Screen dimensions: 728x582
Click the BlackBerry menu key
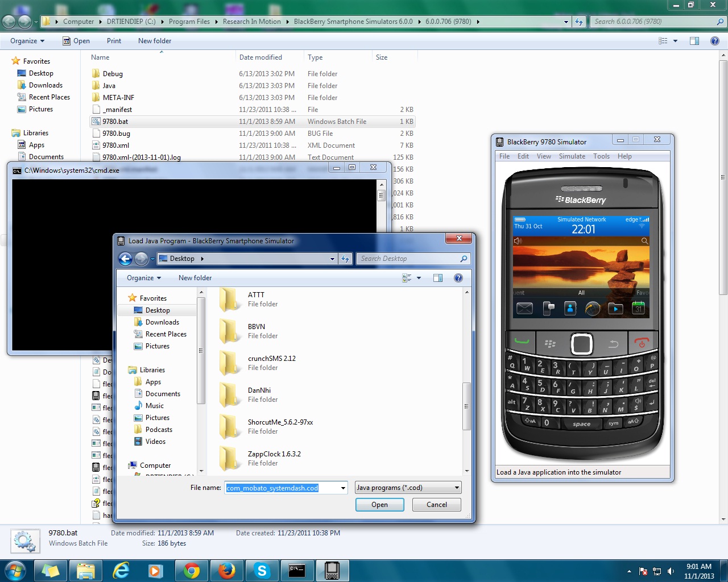pyautogui.click(x=550, y=343)
